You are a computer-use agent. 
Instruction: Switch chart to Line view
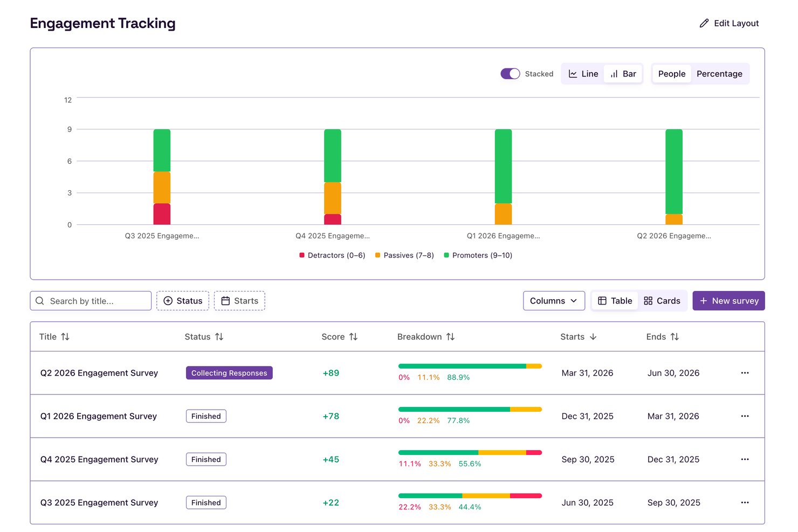583,74
